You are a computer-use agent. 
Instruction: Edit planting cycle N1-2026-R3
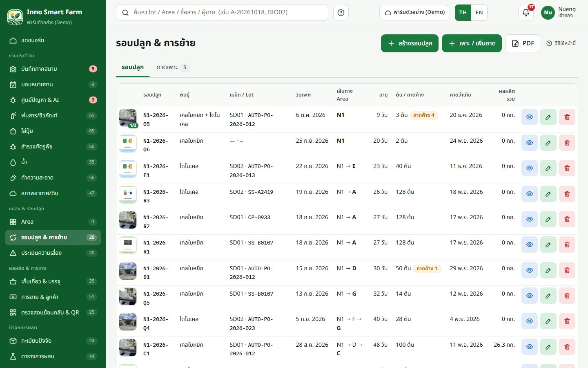point(548,194)
